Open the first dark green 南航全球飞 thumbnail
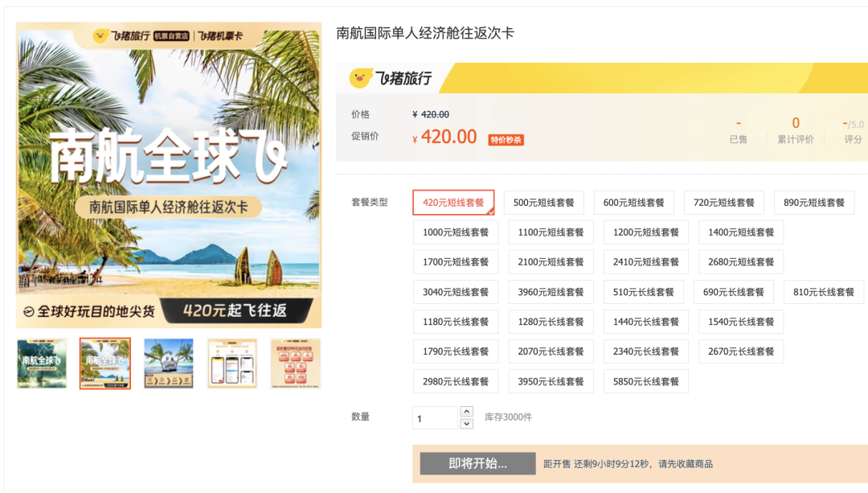 (42, 364)
